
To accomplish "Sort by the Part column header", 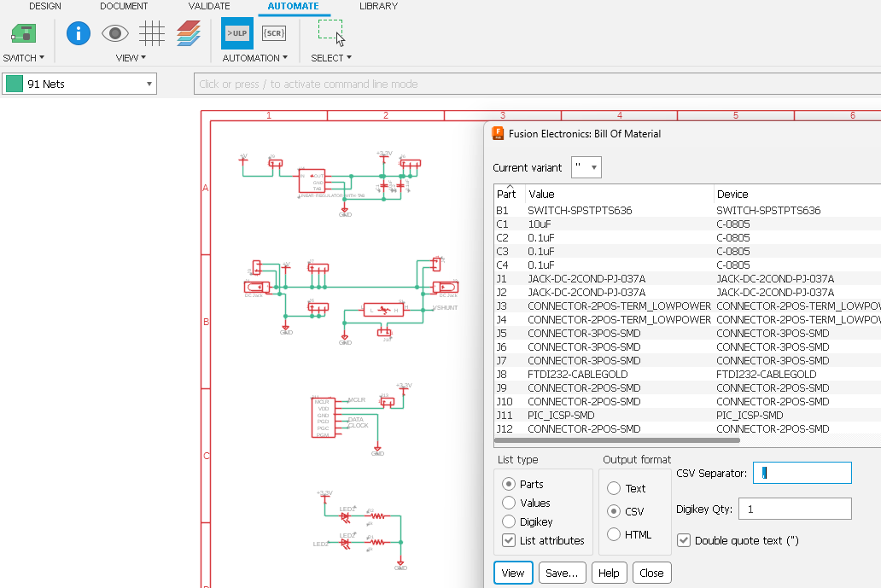I will tap(509, 194).
